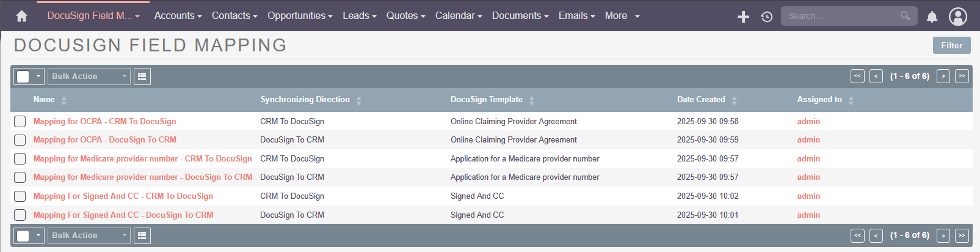
Task: Click the plus quick create icon
Action: point(743,17)
